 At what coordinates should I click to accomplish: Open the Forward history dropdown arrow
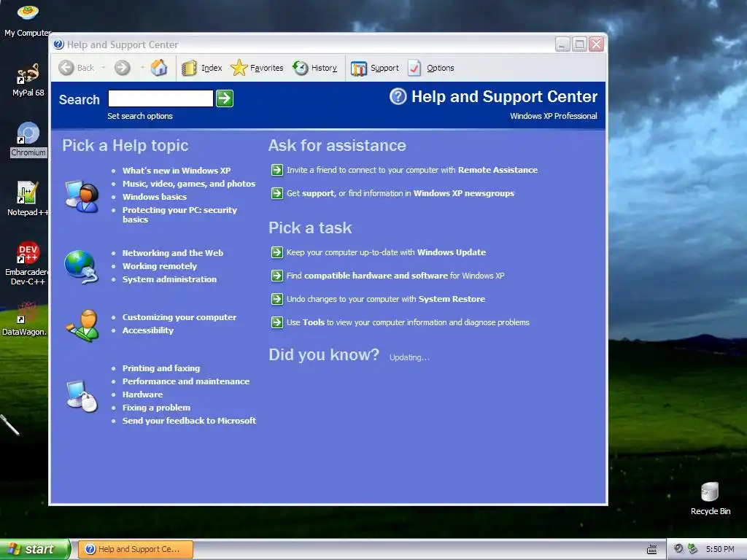point(142,68)
